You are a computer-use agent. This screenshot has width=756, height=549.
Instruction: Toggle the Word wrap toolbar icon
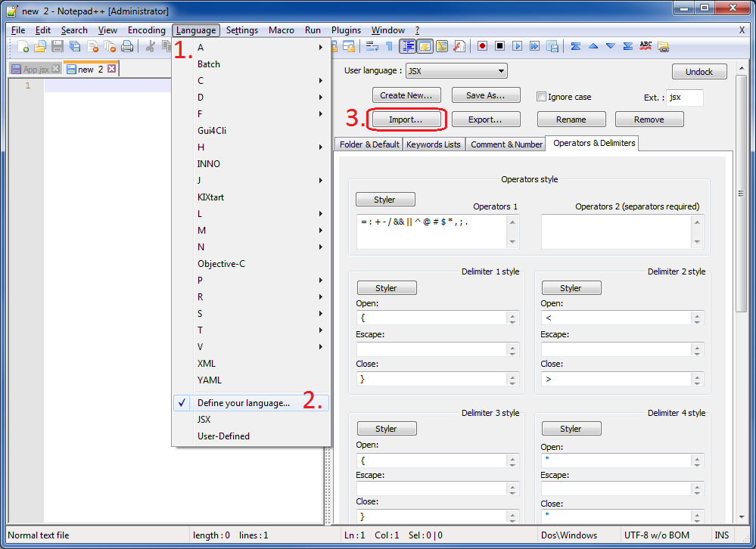(372, 46)
